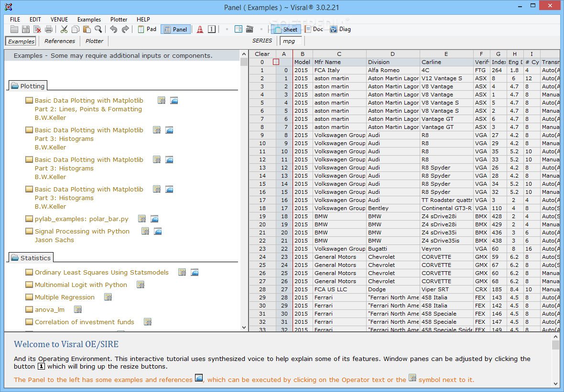Screen dimensions: 564x392
Task: Click the Redo arrow icon
Action: [125, 30]
